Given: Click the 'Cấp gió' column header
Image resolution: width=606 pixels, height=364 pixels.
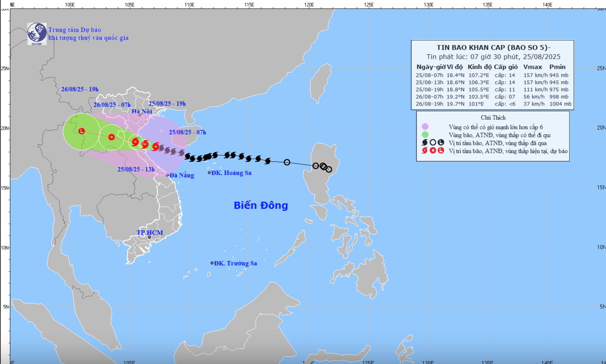Looking at the screenshot, I should click(x=506, y=67).
